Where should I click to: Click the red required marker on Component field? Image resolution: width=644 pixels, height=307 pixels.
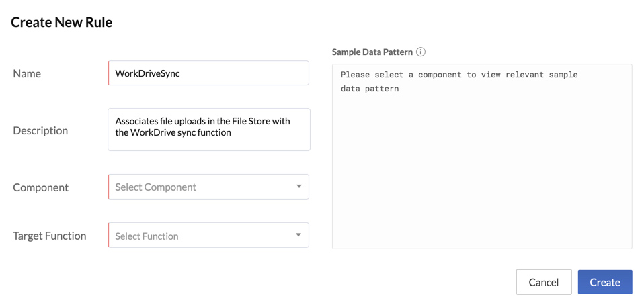pyautogui.click(x=108, y=187)
